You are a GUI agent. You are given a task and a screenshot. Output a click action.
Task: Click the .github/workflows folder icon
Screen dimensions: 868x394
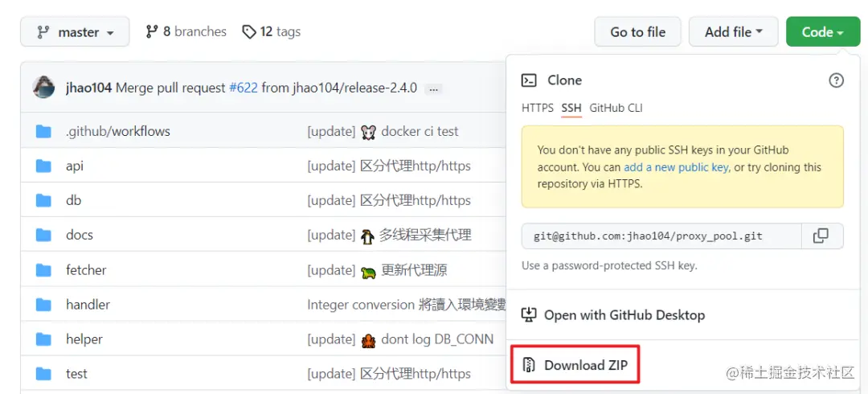[x=43, y=131]
